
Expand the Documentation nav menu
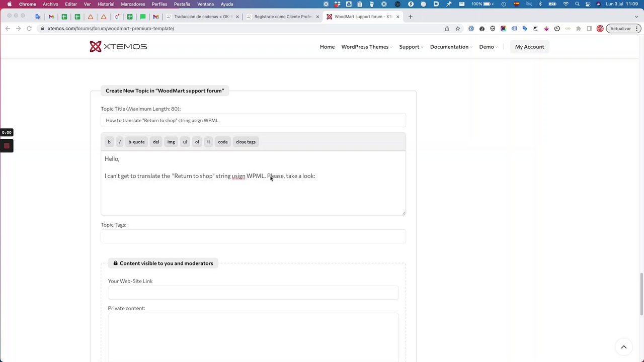(451, 47)
